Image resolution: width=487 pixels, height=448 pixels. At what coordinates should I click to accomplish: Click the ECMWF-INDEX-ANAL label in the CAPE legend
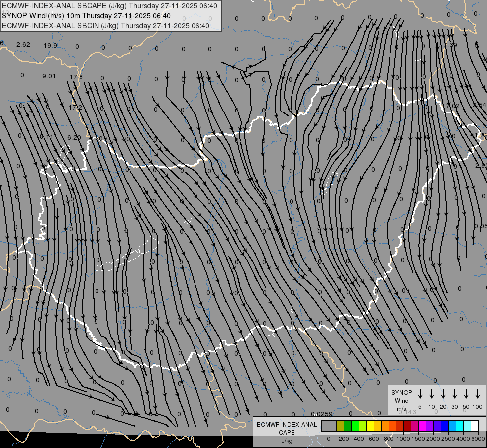(x=287, y=425)
